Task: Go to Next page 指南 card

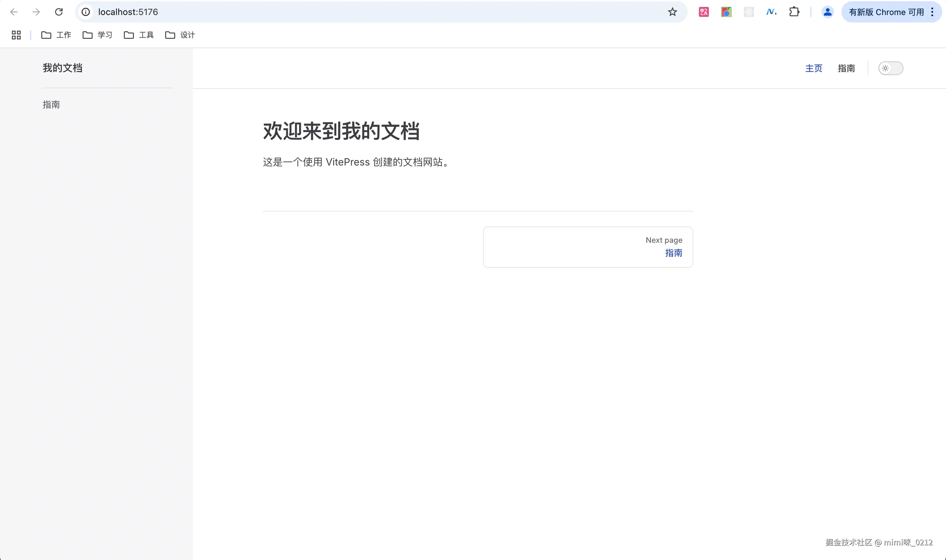Action: (588, 247)
